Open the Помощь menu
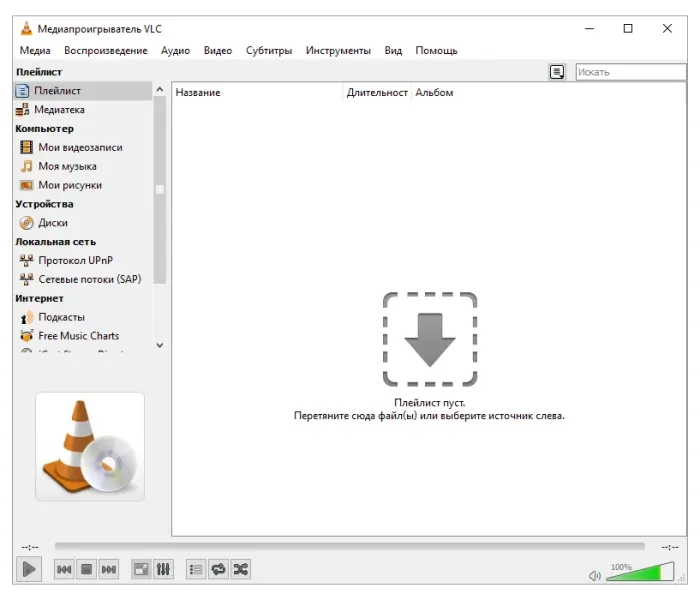This screenshot has height=600, width=700. [436, 50]
